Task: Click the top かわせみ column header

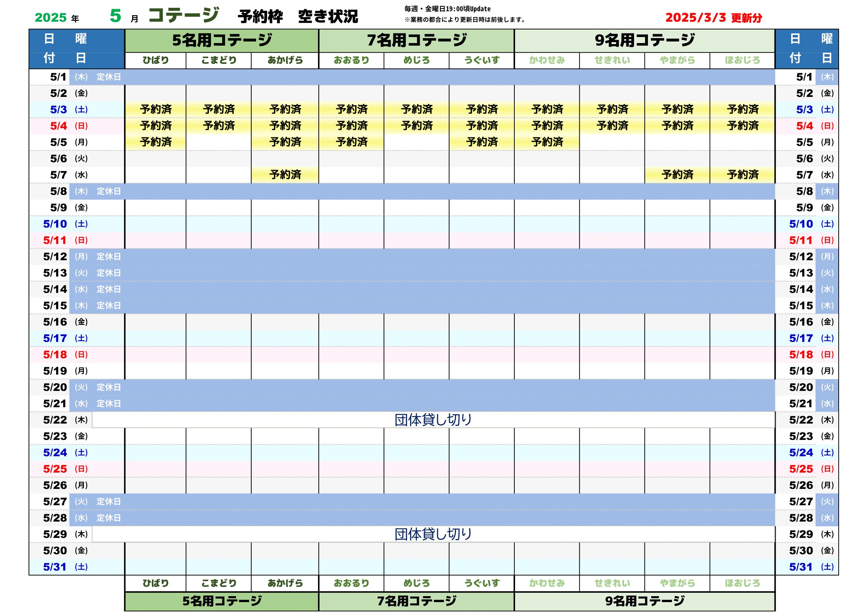Action: click(x=547, y=61)
